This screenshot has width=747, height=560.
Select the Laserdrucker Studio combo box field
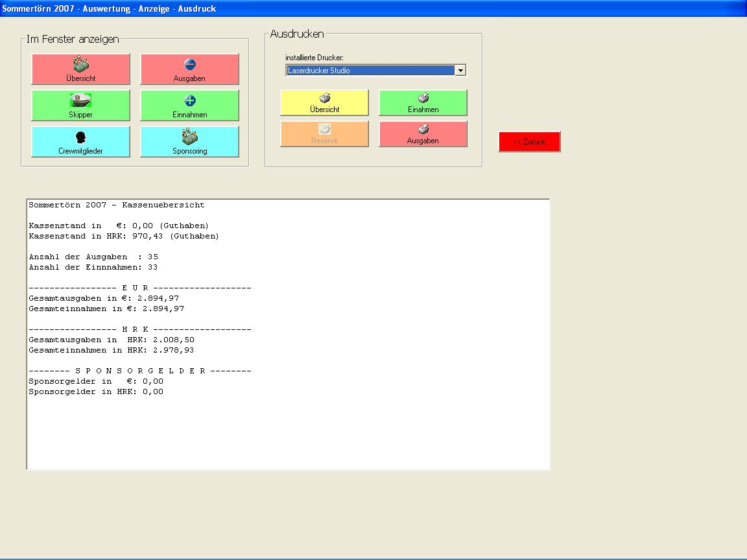pos(370,71)
